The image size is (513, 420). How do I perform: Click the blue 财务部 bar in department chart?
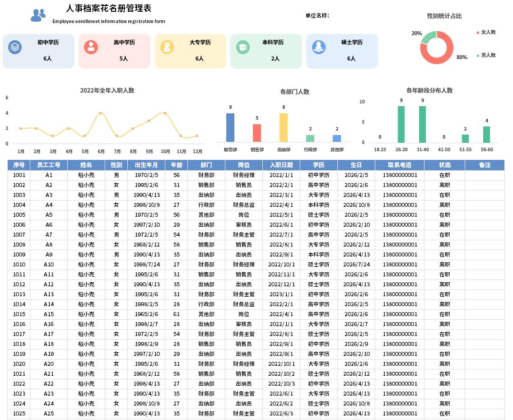pos(230,127)
